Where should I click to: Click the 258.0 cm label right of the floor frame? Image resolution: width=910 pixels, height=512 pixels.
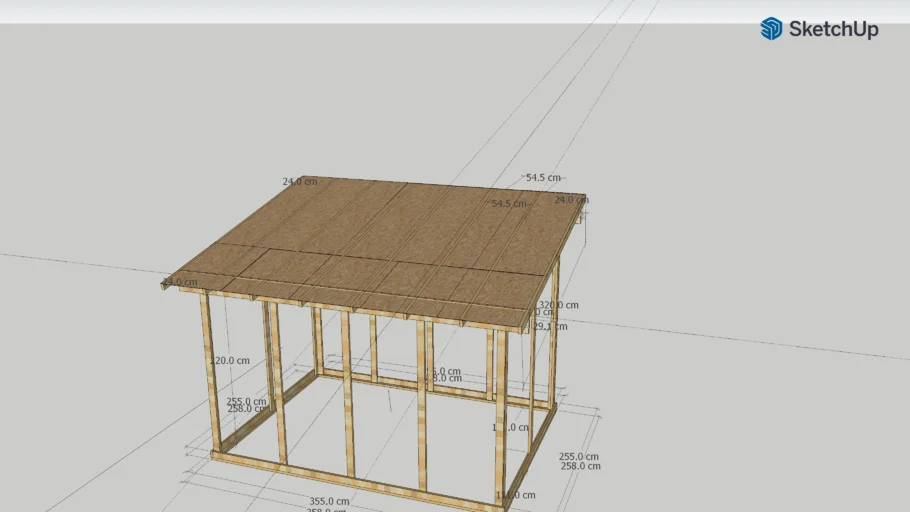click(580, 466)
